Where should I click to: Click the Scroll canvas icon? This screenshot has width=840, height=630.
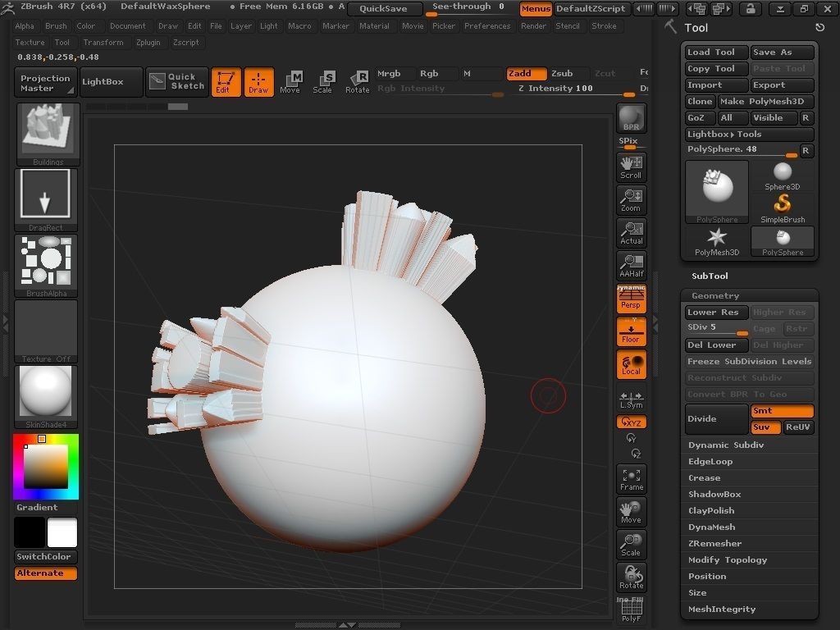coord(631,167)
